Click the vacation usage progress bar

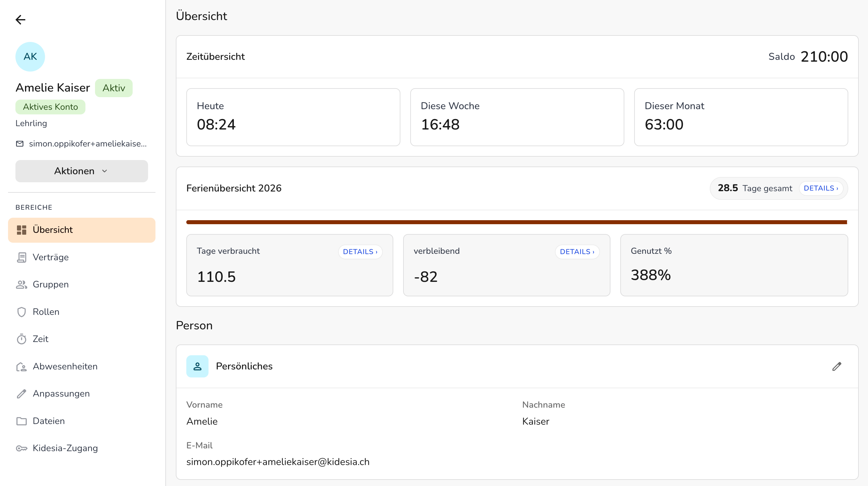[517, 222]
